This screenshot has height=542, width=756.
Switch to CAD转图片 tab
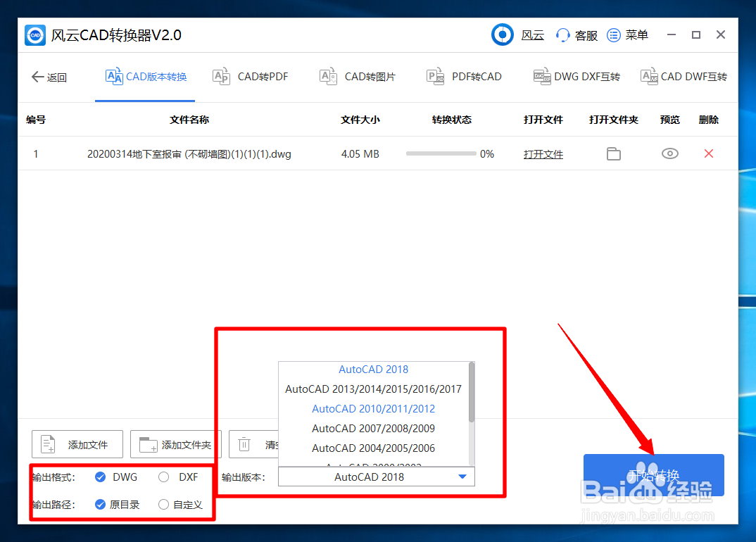tap(358, 77)
